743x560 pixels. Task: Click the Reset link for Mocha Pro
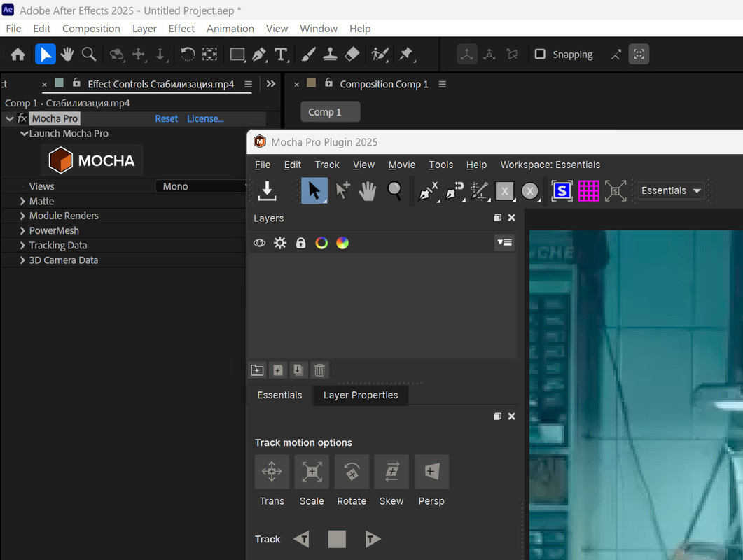tap(167, 118)
